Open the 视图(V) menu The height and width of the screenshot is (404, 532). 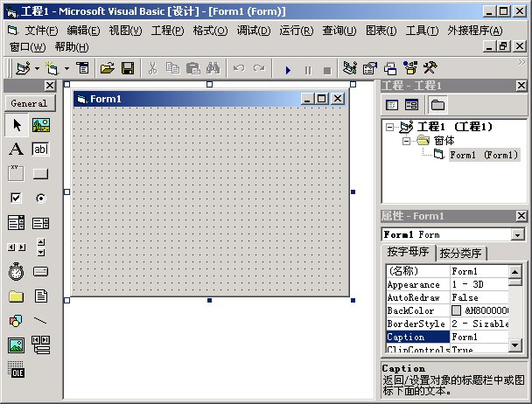pyautogui.click(x=125, y=31)
